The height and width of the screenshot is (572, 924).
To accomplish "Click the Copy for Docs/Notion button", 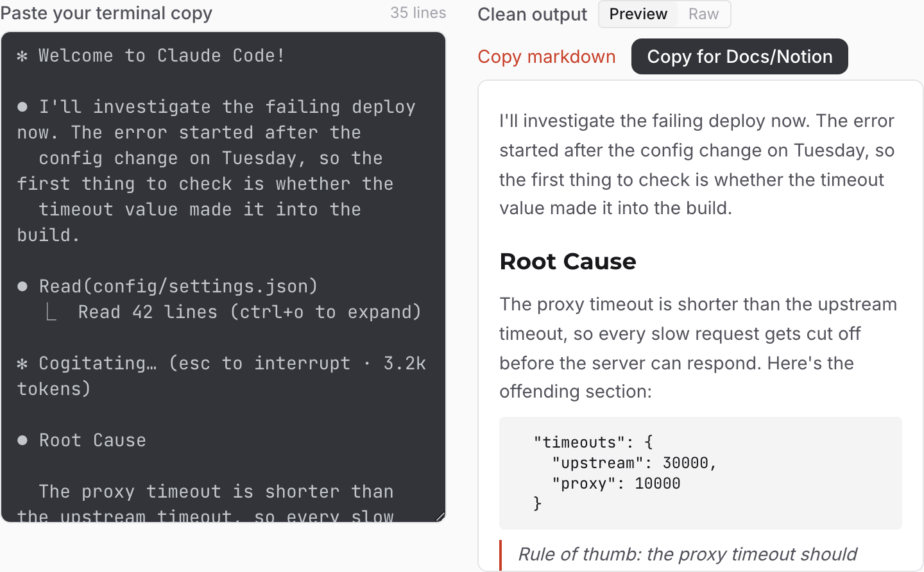I will click(740, 56).
